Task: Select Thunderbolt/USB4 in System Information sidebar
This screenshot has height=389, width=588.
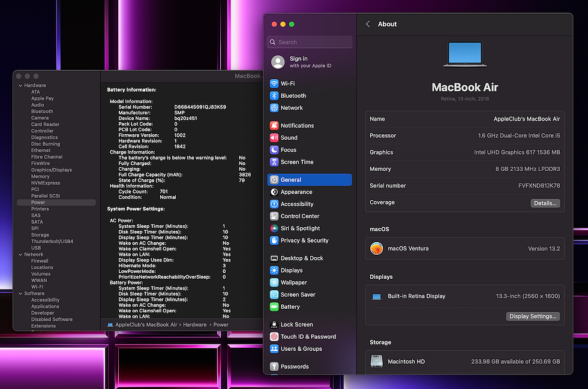Action: 52,242
